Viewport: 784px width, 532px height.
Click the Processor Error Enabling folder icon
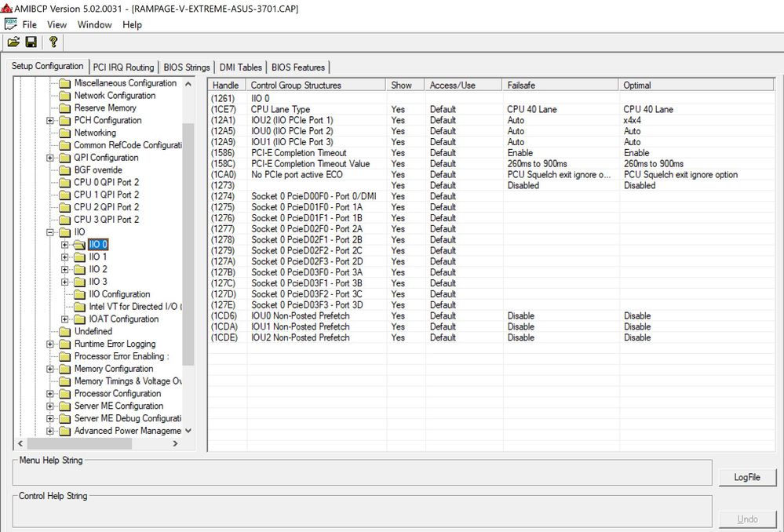point(64,356)
